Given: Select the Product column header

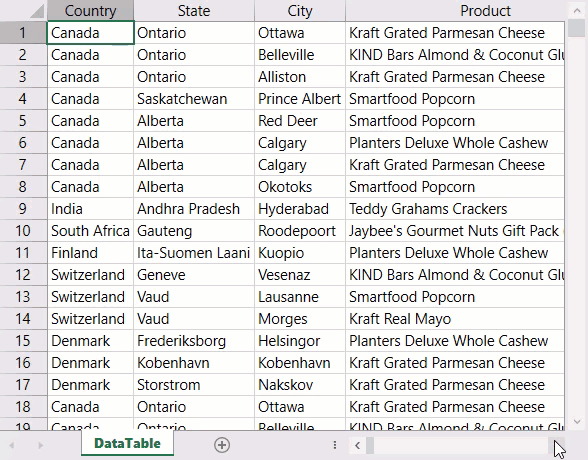Looking at the screenshot, I should point(455,10).
